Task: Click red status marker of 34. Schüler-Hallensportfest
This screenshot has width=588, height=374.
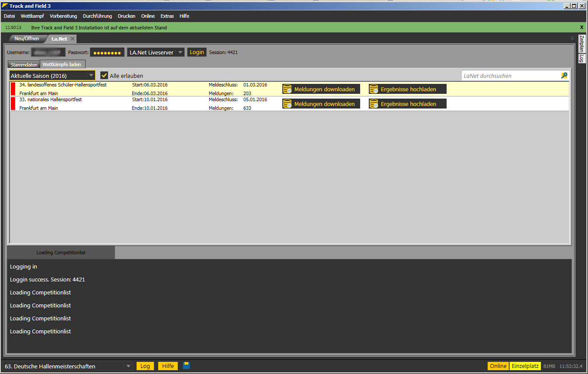Action: click(x=13, y=89)
